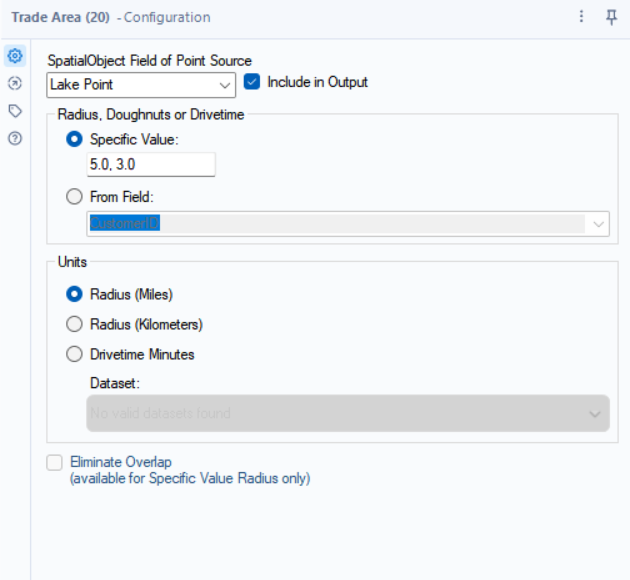Click the Specific Value input box
This screenshot has height=580, width=630.
[x=150, y=165]
